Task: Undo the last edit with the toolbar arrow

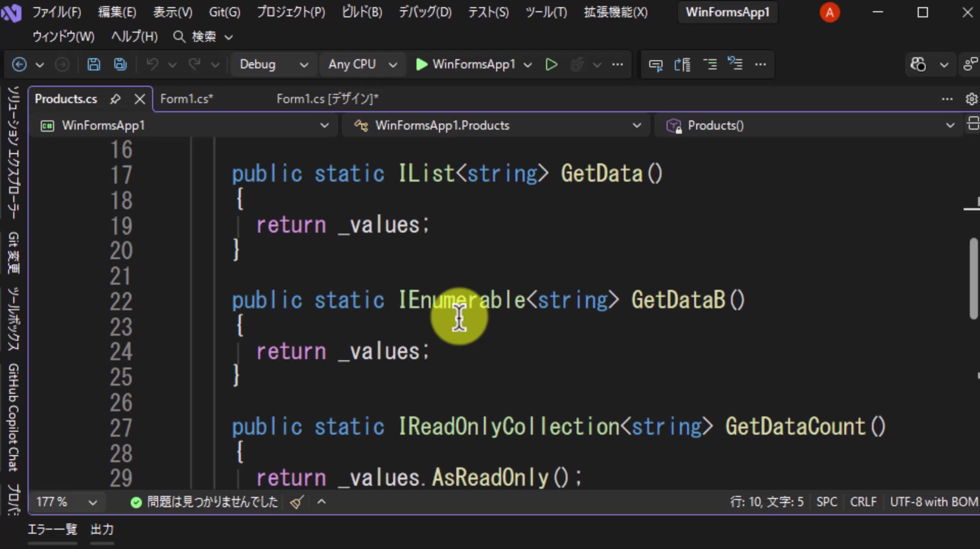Action: click(x=152, y=64)
